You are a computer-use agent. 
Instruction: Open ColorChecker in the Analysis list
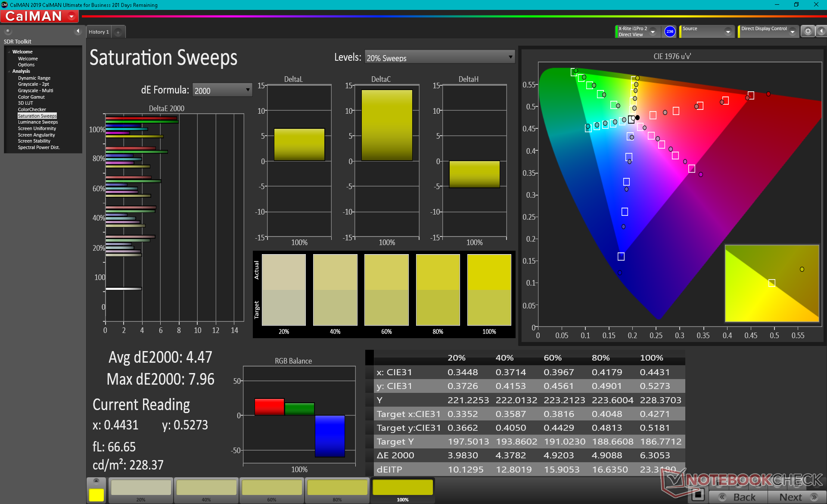[x=32, y=109]
